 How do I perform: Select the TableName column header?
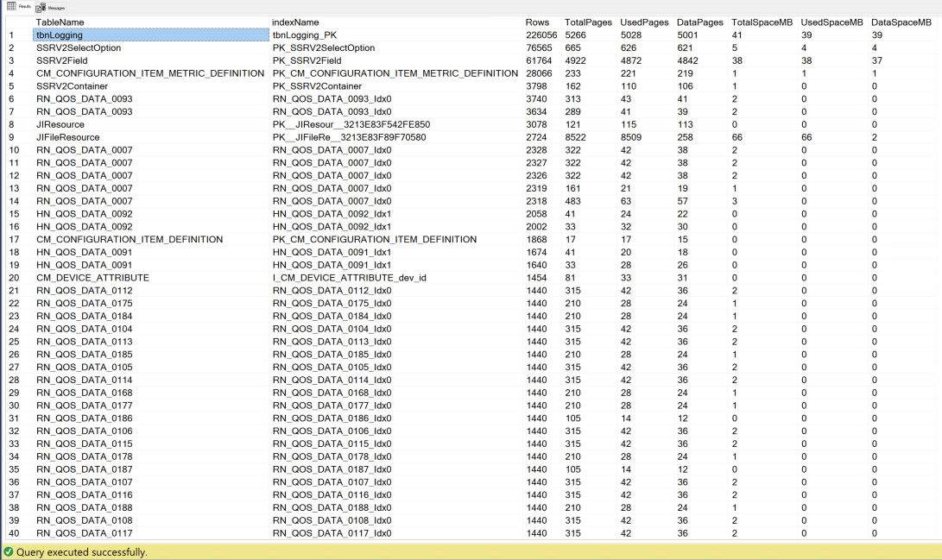click(60, 22)
